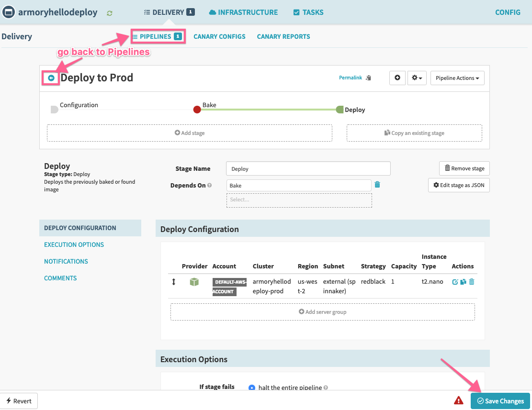Open the Depends On Select dropdown

point(299,200)
